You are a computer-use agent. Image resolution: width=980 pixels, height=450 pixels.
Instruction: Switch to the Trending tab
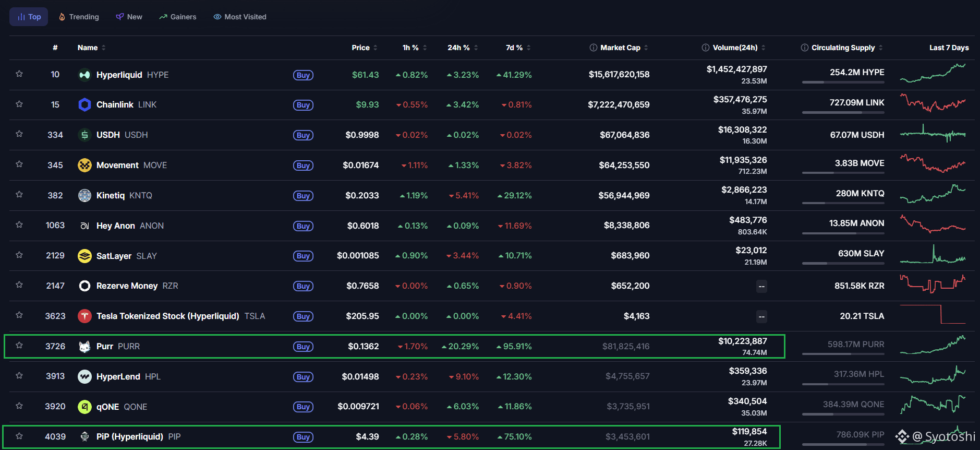(x=79, y=17)
